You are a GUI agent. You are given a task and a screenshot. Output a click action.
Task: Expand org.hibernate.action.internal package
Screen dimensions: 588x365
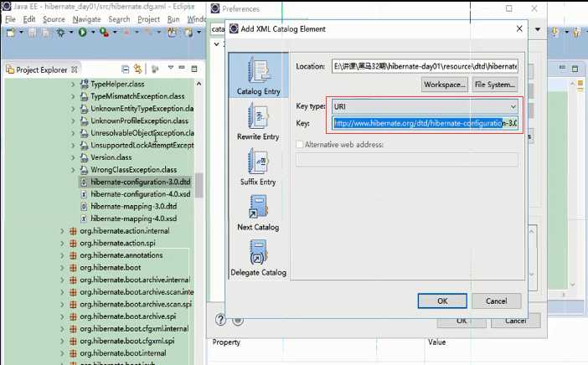point(62,231)
